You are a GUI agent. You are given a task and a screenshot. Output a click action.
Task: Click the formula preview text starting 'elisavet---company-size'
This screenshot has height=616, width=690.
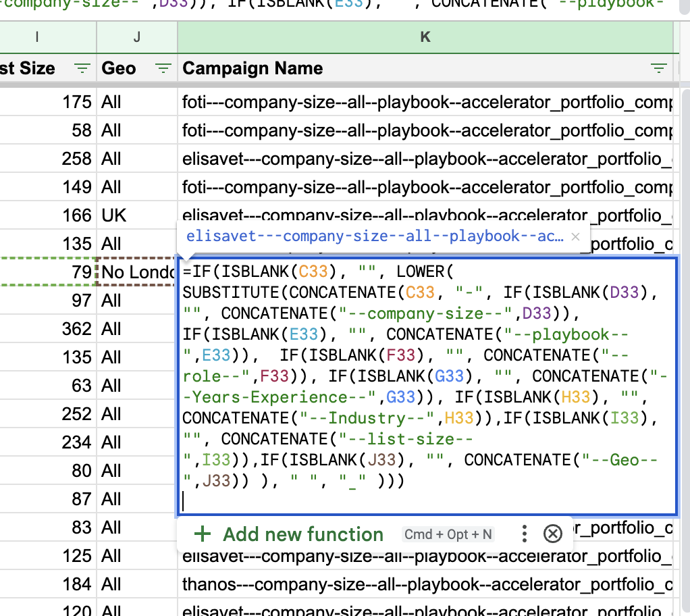click(x=375, y=236)
